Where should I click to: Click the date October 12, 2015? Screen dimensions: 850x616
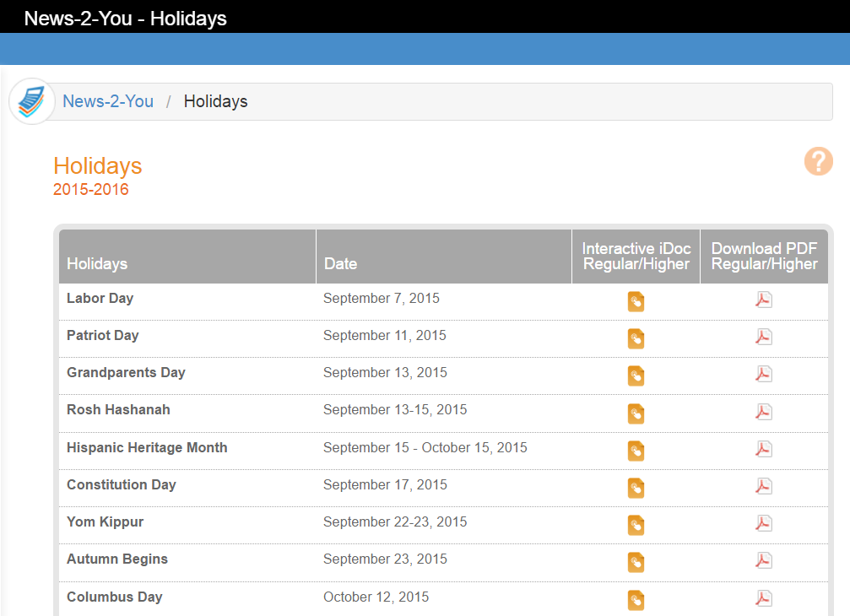[x=376, y=597]
